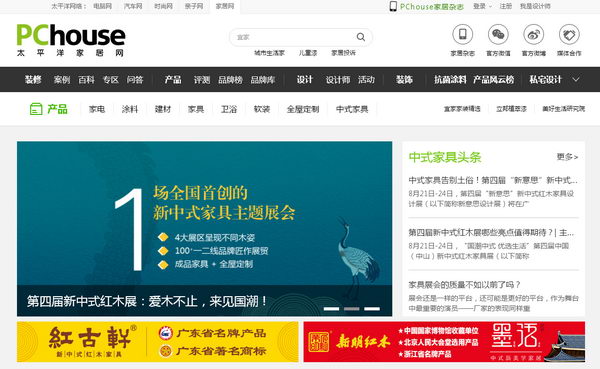Select the 家具 product category
600x369 pixels.
click(196, 109)
